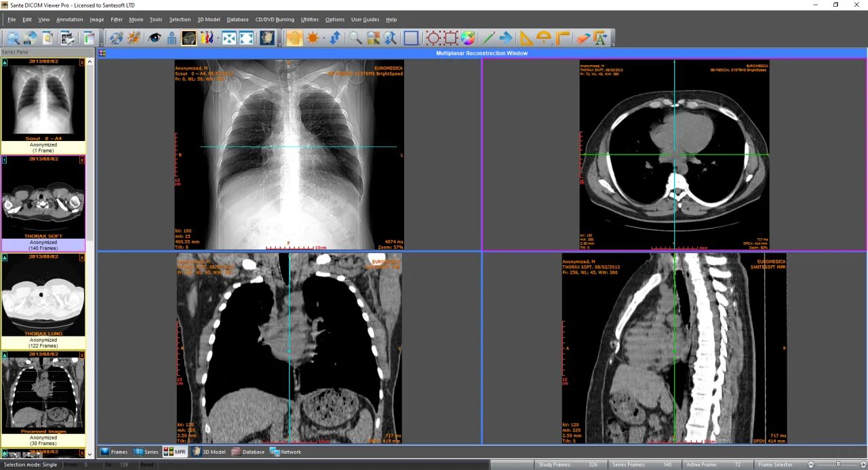Open the Database menu
This screenshot has width=868, height=470.
coord(238,20)
